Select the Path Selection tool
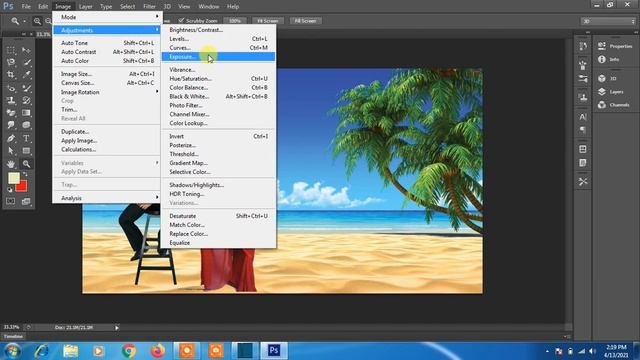Screen dimensions: 640x360 pyautogui.click(x=11, y=151)
